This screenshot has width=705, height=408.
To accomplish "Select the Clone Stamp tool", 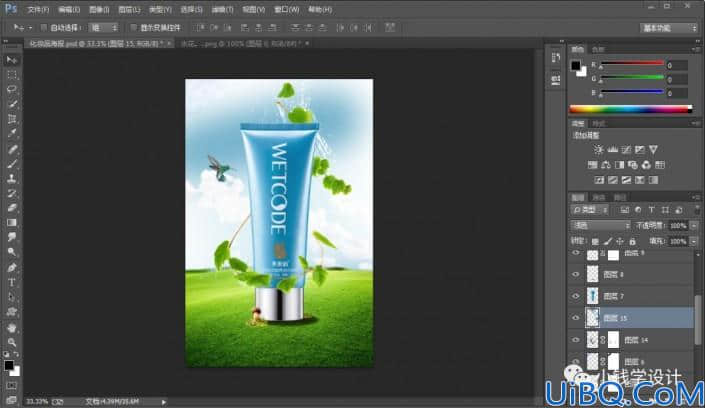I will 12,179.
